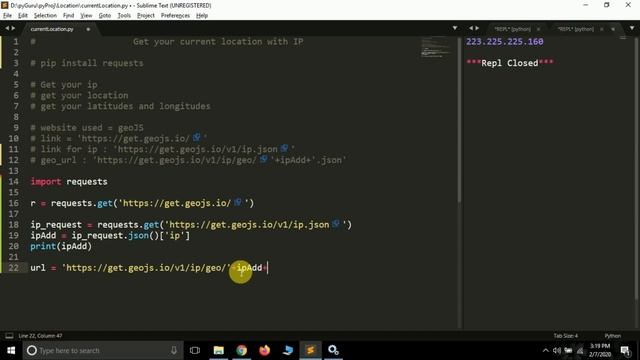Image resolution: width=640 pixels, height=360 pixels.
Task: Click the '***Repl Closed***' message
Action: point(510,63)
